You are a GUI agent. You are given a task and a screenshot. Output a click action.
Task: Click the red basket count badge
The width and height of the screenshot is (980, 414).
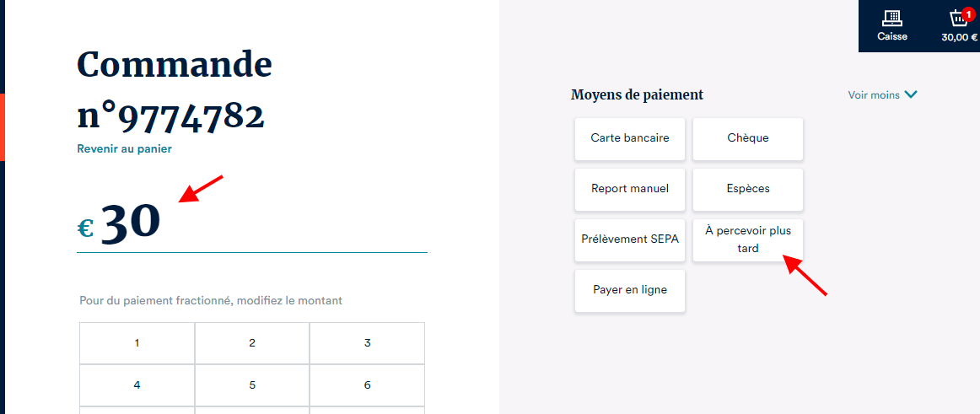click(x=967, y=14)
